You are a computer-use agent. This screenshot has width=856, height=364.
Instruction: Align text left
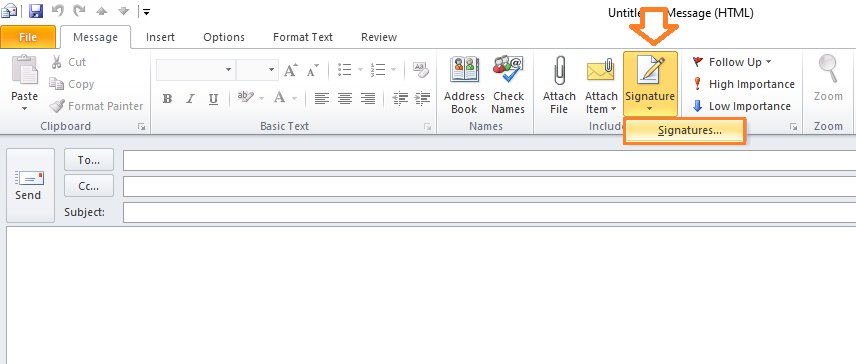tap(322, 99)
